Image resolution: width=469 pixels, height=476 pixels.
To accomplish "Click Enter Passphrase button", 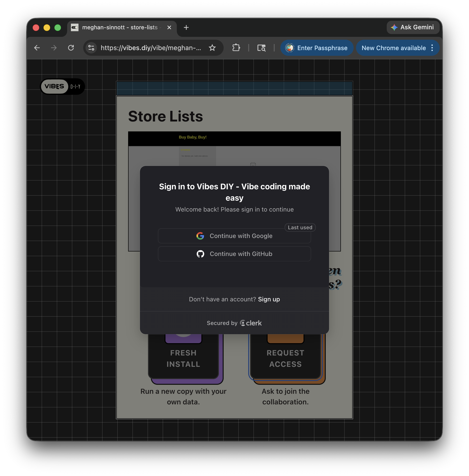I will pos(317,48).
